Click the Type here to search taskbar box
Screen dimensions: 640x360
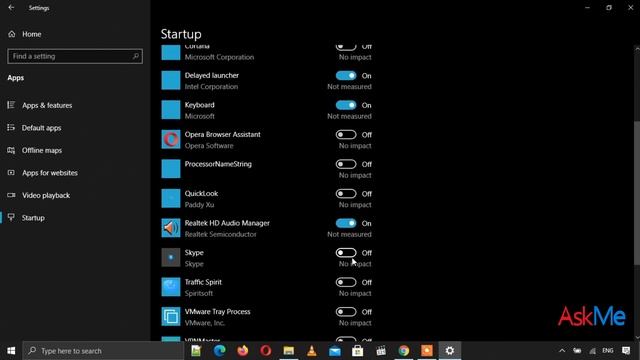[x=103, y=351]
